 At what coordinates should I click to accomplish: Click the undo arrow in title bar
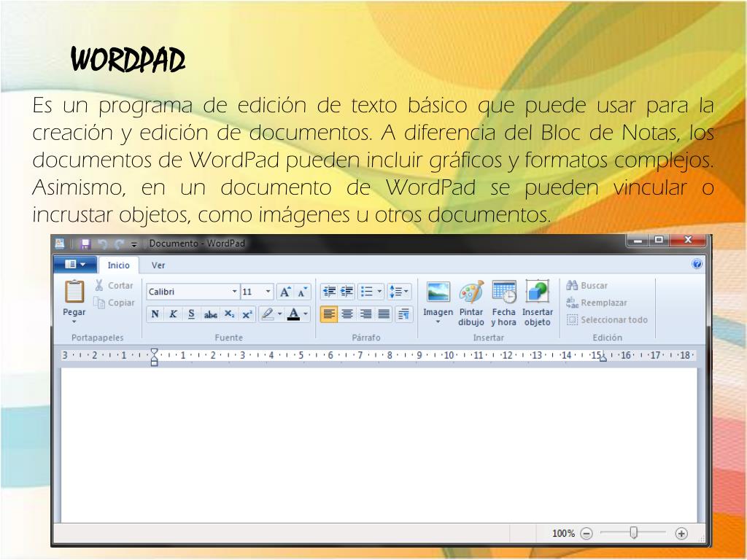click(x=102, y=244)
